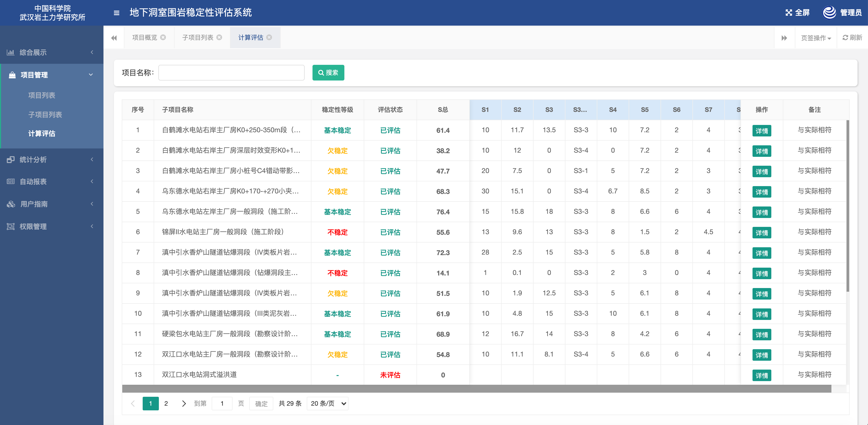Image resolution: width=868 pixels, height=425 pixels.
Task: Open the 20 条/页 page size dropdown
Action: point(327,403)
